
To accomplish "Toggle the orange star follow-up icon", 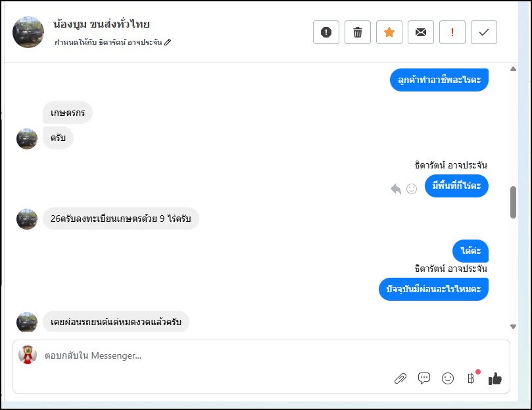I will click(x=389, y=32).
